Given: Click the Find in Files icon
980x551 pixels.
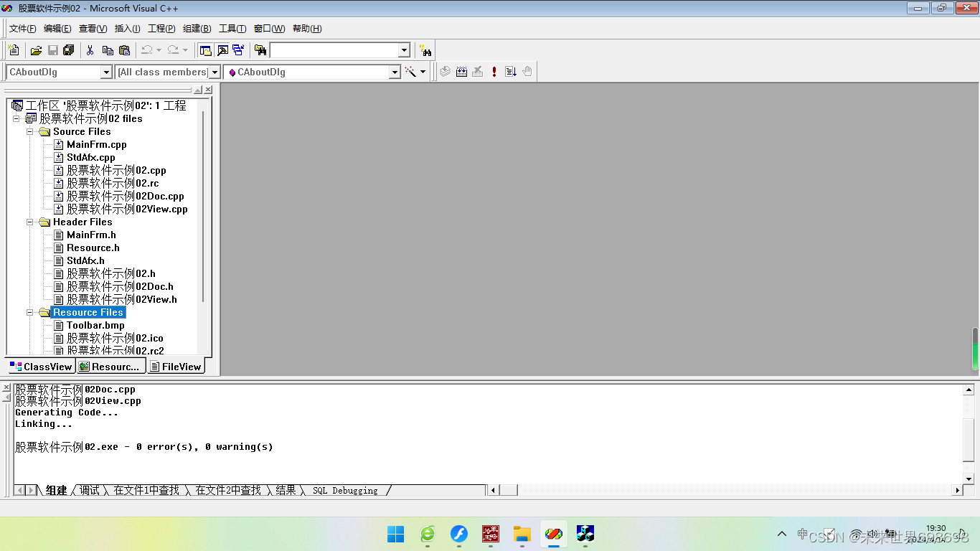Looking at the screenshot, I should coord(260,50).
